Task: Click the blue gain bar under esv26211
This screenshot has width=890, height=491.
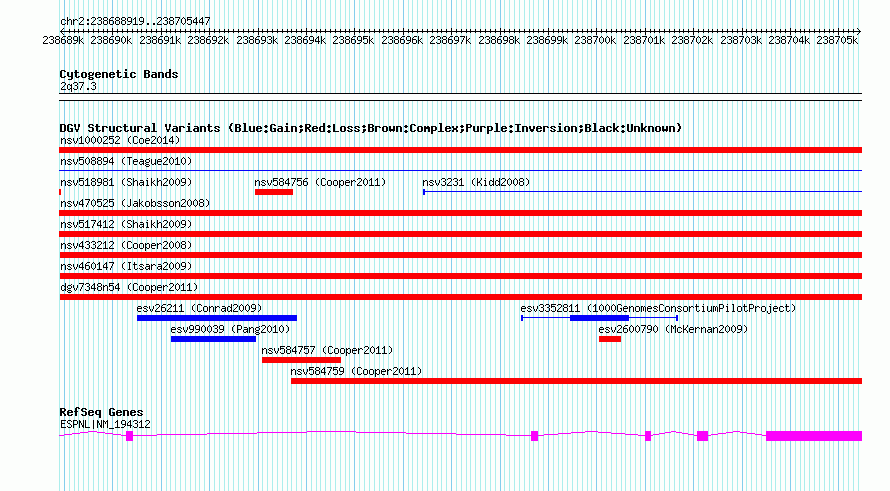Action: point(217,318)
